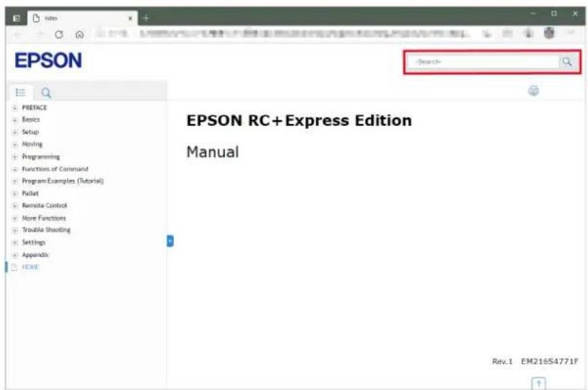Expand the Setup tree node

point(15,132)
